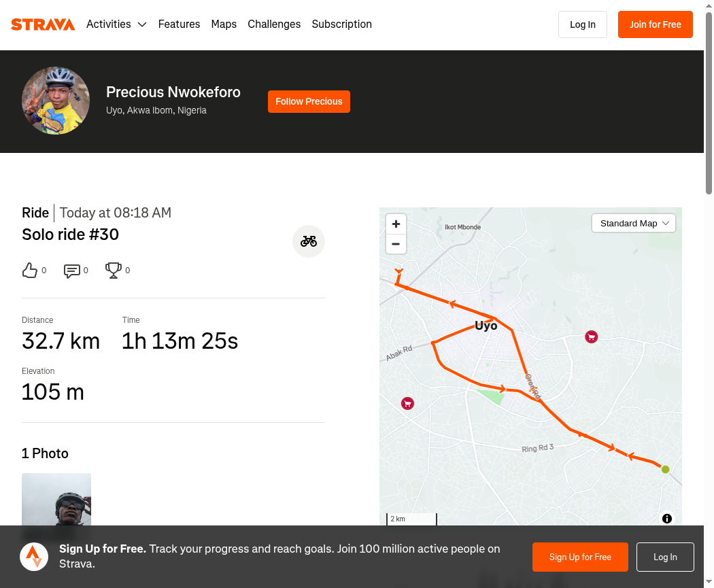This screenshot has width=714, height=588.
Task: Click the athlete name Precious Nwokeforo
Action: (x=173, y=92)
